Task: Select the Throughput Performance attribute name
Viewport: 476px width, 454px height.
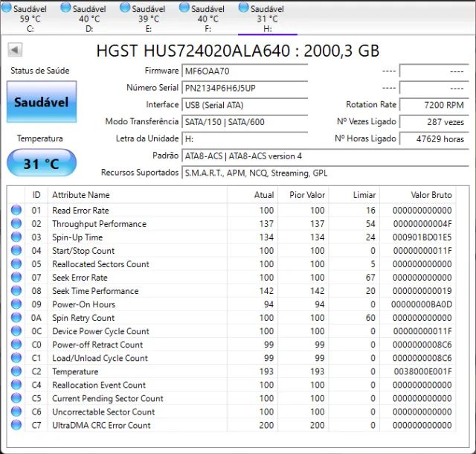Action: [99, 224]
